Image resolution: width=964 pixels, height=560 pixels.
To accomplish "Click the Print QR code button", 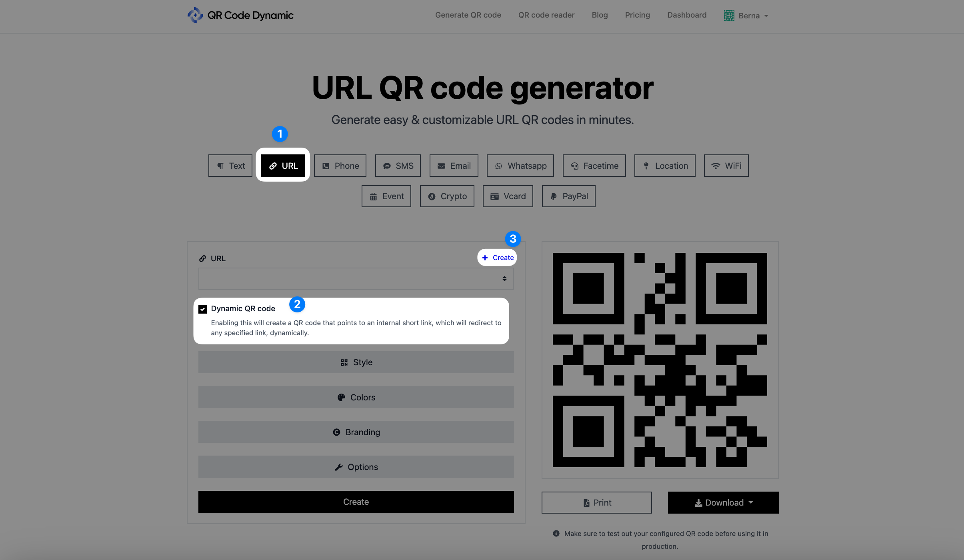I will (597, 502).
